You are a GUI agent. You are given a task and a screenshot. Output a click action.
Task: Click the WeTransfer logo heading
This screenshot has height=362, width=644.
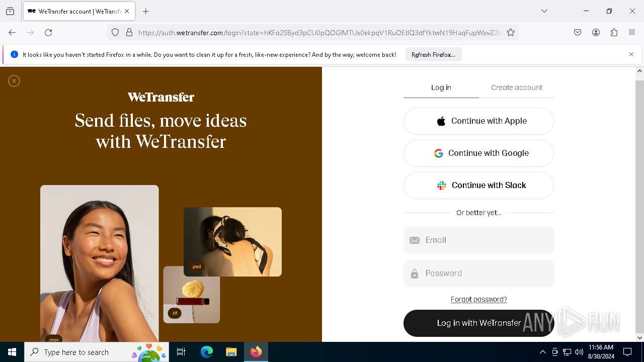click(161, 97)
